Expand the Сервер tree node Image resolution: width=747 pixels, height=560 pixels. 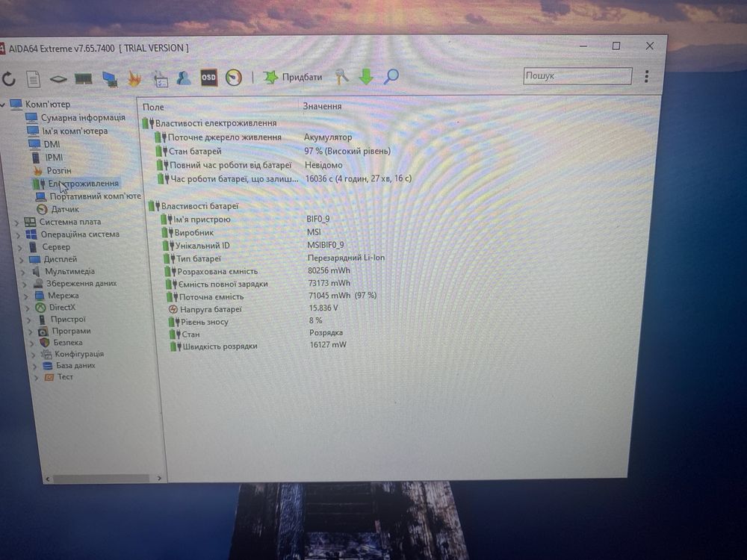[20, 248]
